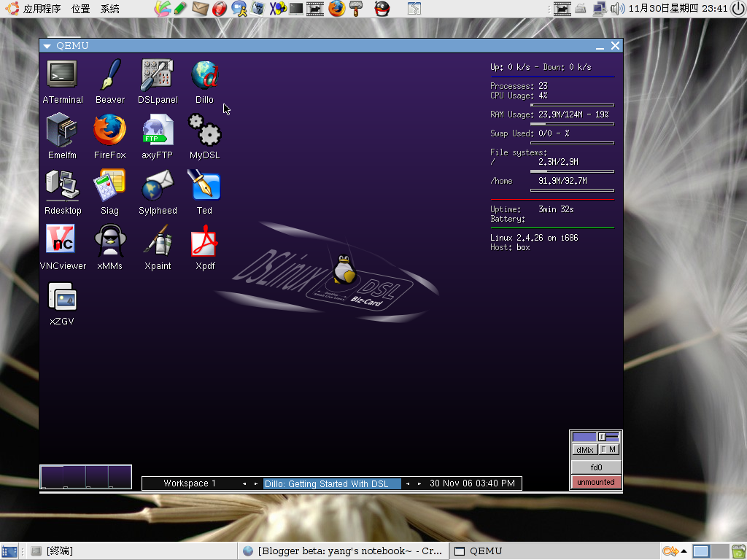747x560 pixels.
Task: Select Dillo: Getting Started With DSL task
Action: (332, 484)
